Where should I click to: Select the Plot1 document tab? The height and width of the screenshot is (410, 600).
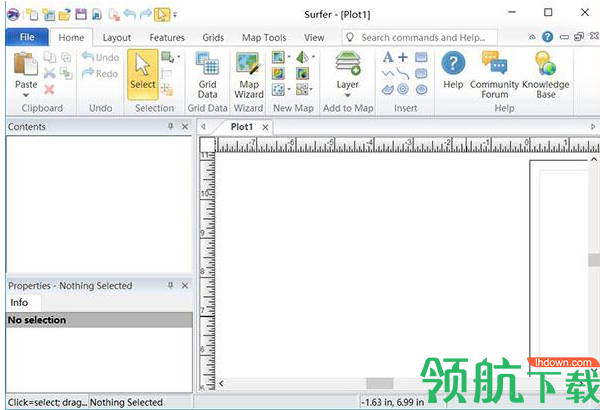[242, 127]
